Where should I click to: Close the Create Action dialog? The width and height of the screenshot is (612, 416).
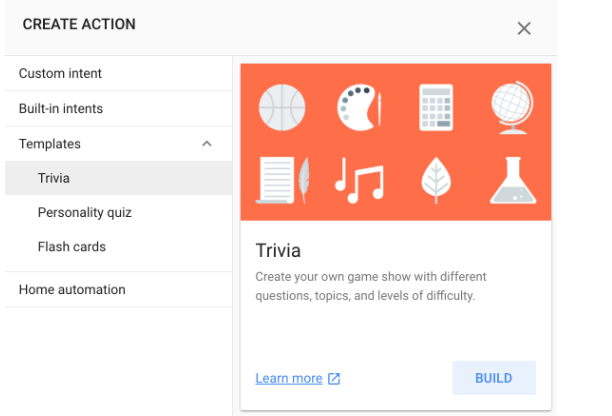click(524, 28)
